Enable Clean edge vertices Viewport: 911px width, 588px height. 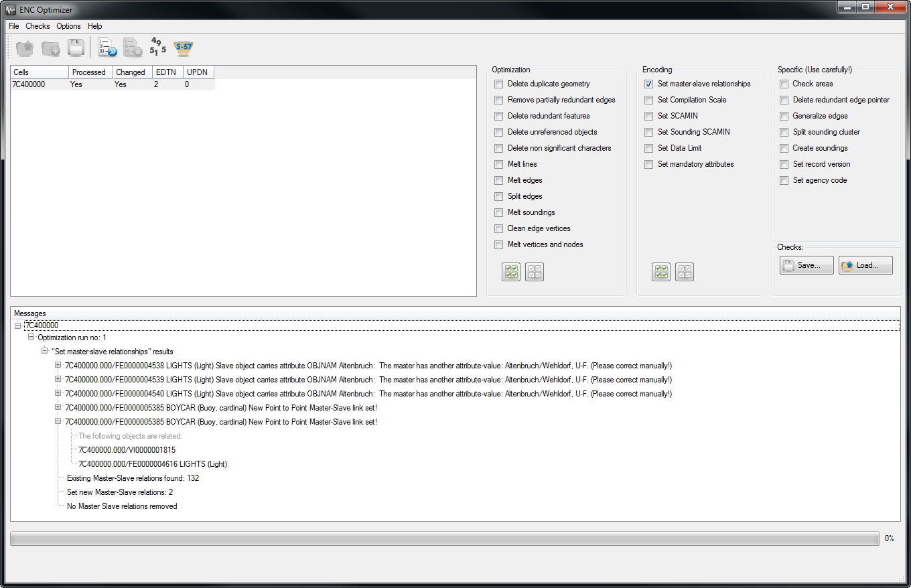(x=498, y=228)
